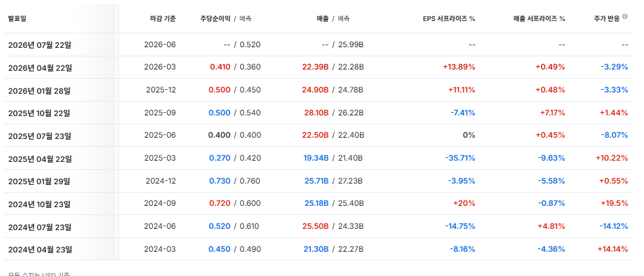This screenshot has width=644, height=276.
Task: Click the EPS 서프라이즈 % header
Action: click(449, 18)
